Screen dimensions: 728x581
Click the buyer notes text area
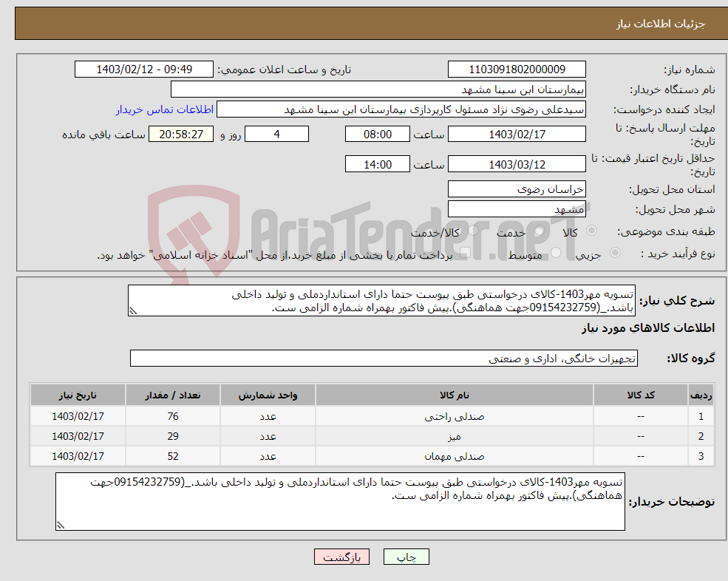pyautogui.click(x=340, y=502)
